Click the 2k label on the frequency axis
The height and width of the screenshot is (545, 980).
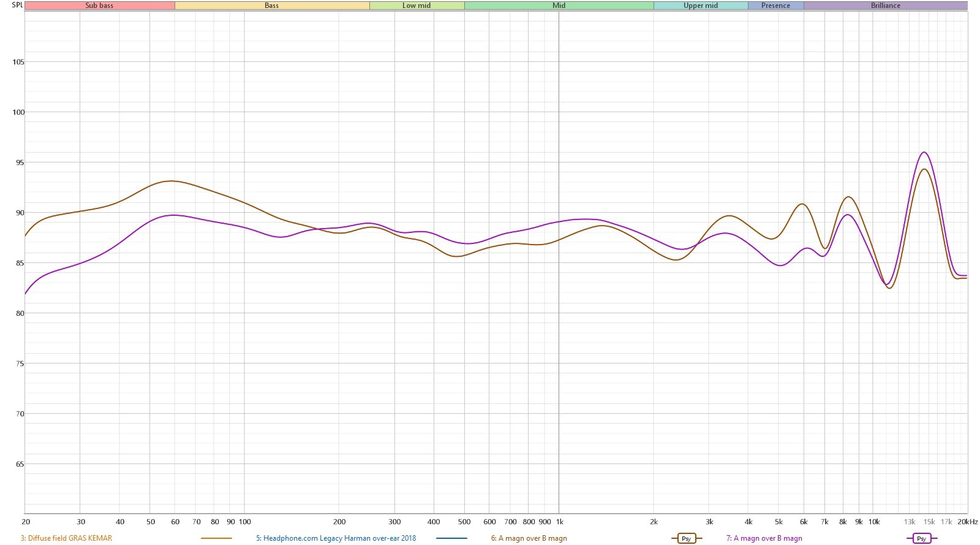[x=654, y=522]
